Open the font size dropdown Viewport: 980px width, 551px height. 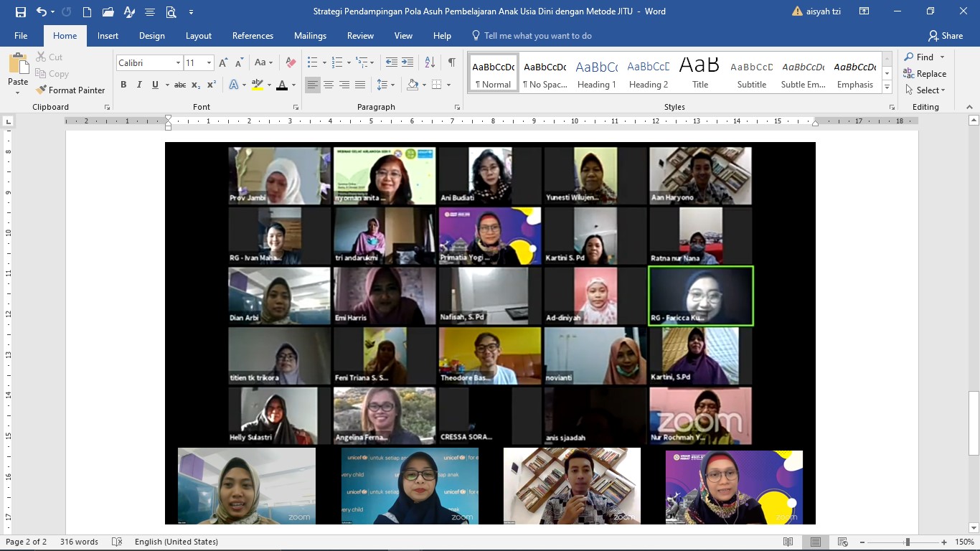pos(209,63)
